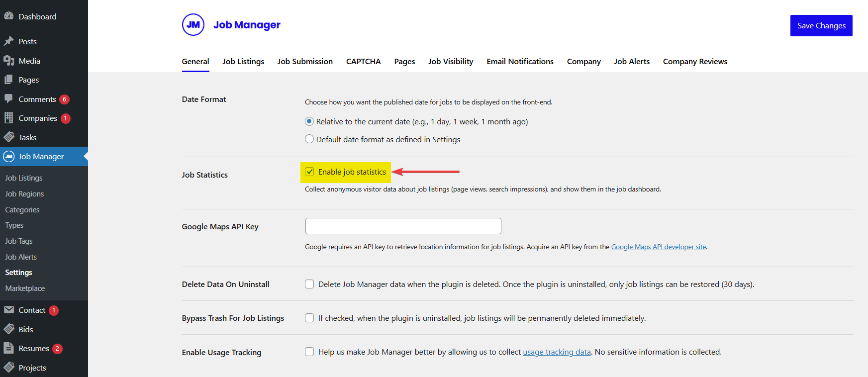Screen dimensions: 868x377
Task: Open Media via its sidebar icon
Action: (8, 61)
